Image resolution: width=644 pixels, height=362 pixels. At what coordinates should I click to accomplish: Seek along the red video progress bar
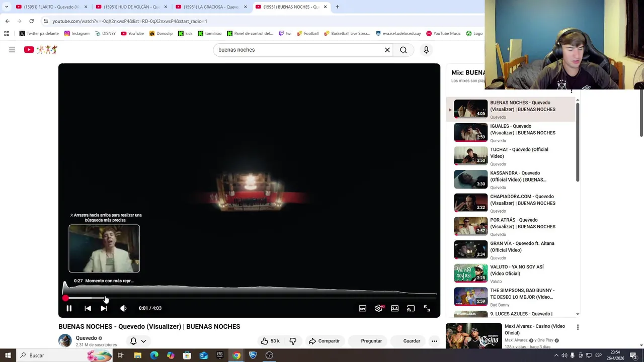pyautogui.click(x=250, y=298)
